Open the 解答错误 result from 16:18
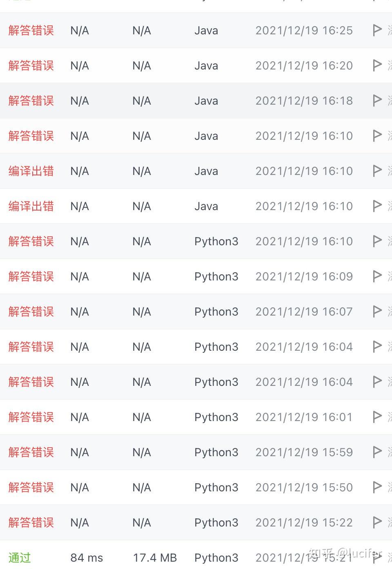Image resolution: width=392 pixels, height=569 pixels. (x=31, y=101)
